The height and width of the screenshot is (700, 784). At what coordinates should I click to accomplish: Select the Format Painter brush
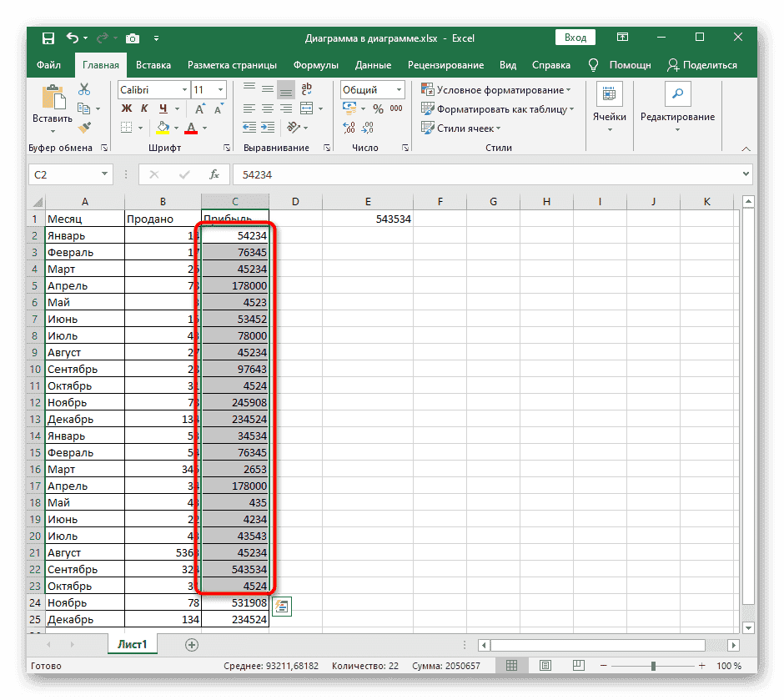coord(84,128)
